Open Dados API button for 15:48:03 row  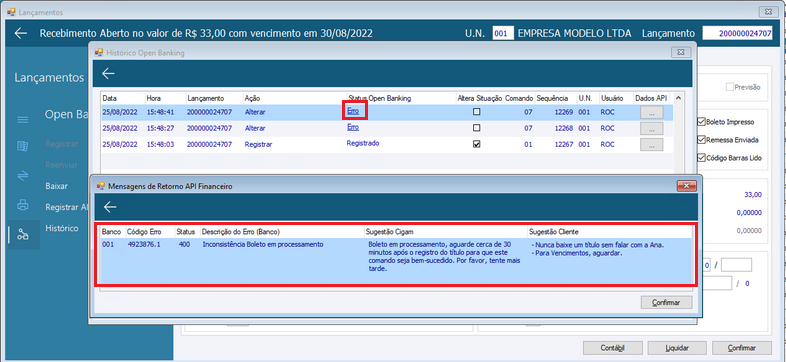[651, 145]
